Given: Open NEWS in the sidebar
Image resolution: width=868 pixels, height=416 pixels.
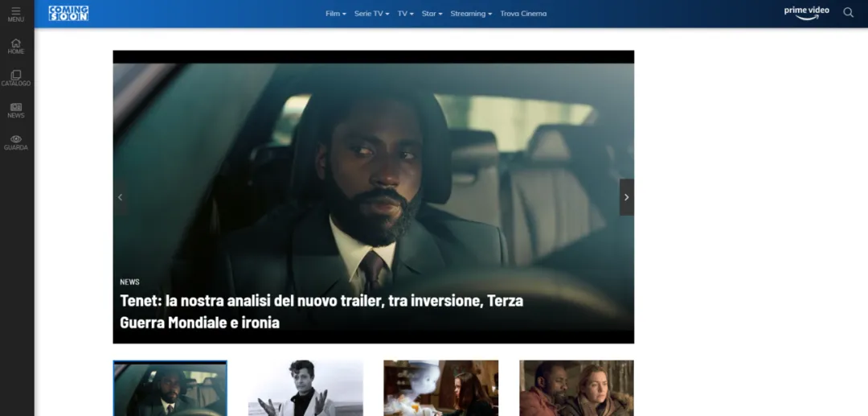Looking at the screenshot, I should tap(15, 111).
